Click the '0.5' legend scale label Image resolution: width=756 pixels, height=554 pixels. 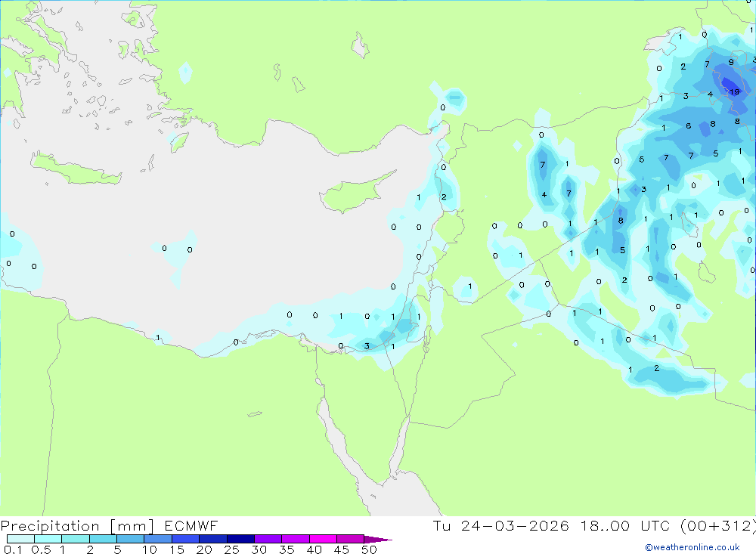pyautogui.click(x=41, y=549)
